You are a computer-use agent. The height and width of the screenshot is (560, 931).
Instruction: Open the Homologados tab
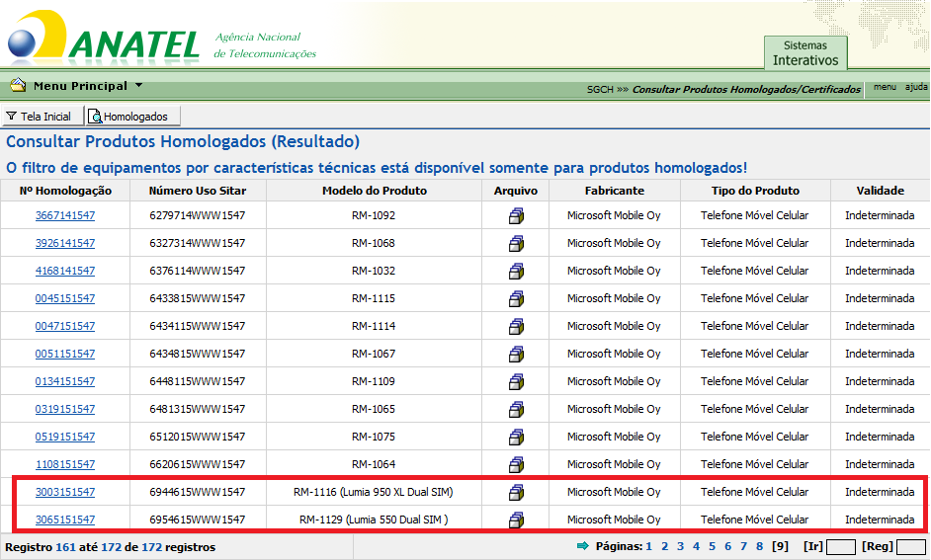click(133, 117)
